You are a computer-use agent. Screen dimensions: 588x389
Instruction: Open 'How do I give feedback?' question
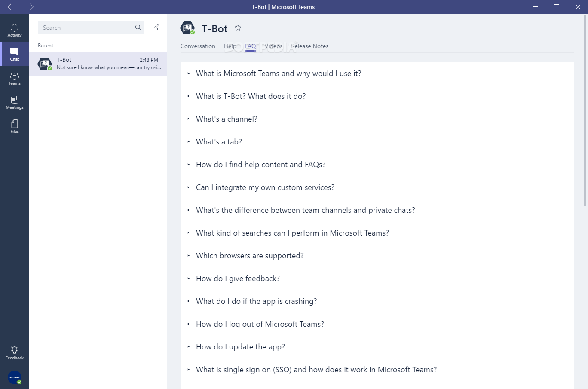coord(238,279)
